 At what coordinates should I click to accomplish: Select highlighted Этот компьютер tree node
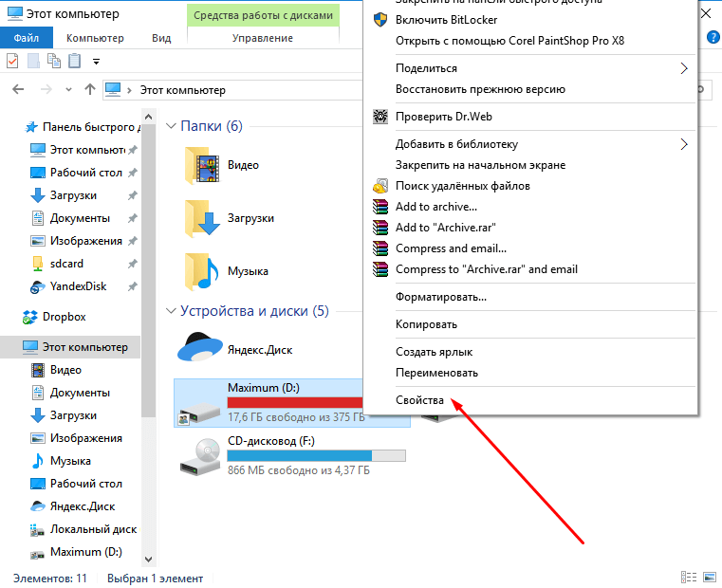click(x=70, y=347)
